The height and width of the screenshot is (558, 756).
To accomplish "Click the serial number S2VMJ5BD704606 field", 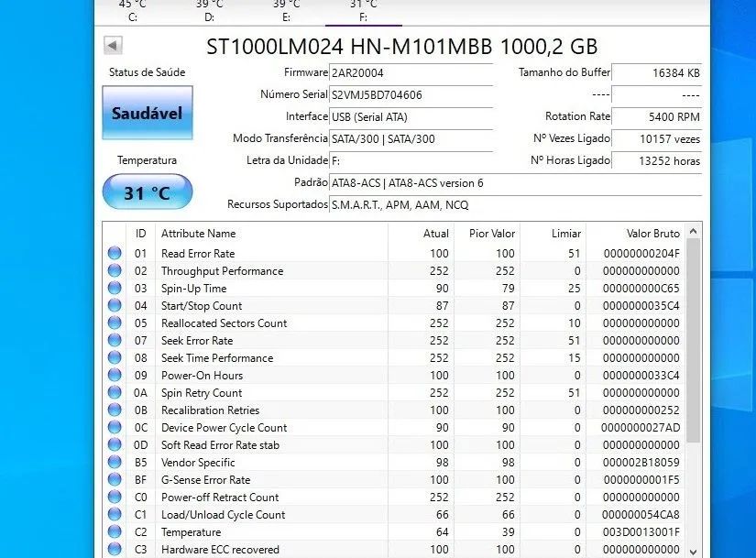I will (x=411, y=95).
